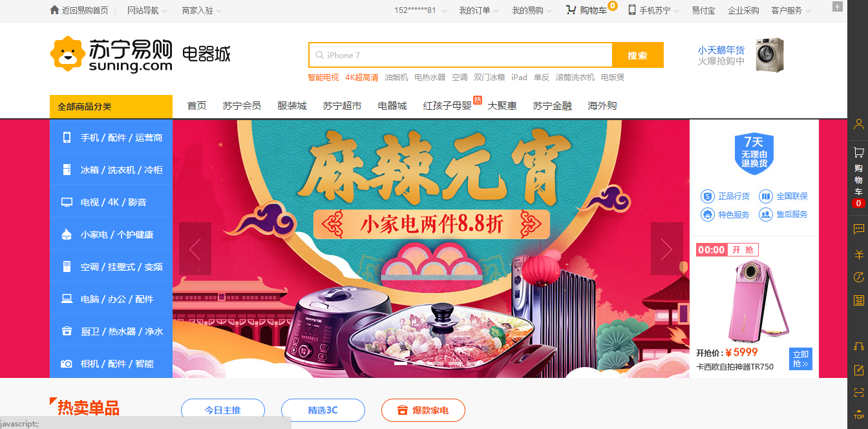Open the yen finance icon in the sidebar
This screenshot has width=868, height=429.
point(858,254)
